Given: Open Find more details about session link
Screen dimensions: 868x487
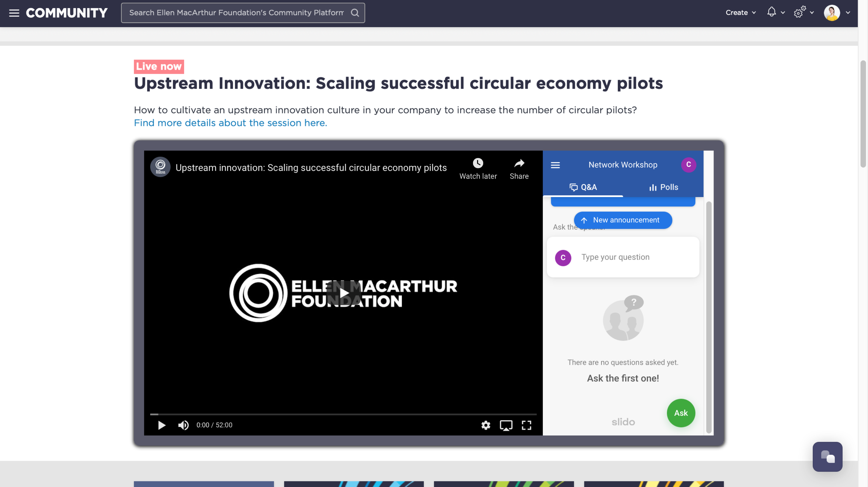Looking at the screenshot, I should (230, 123).
